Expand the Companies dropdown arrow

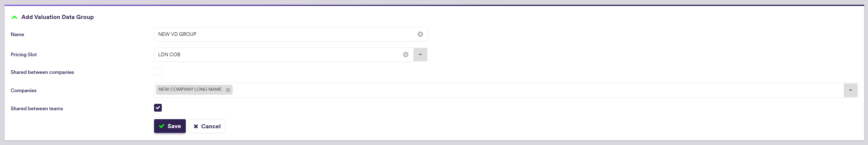[850, 90]
